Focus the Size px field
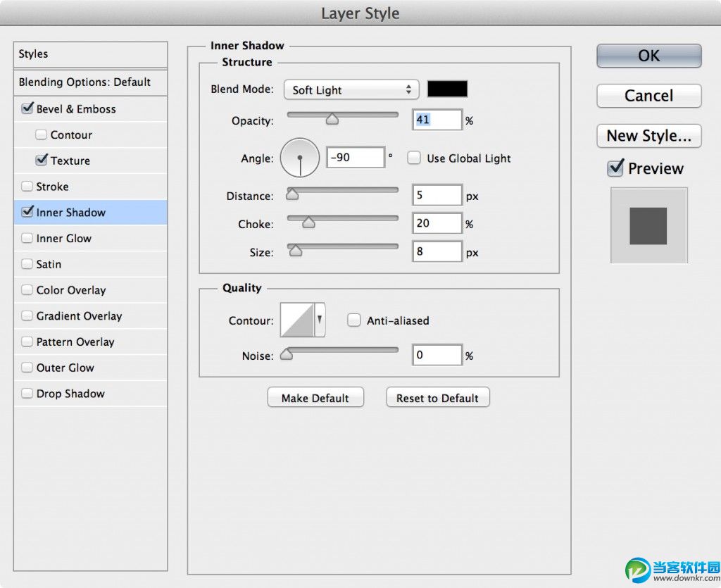 (x=437, y=251)
